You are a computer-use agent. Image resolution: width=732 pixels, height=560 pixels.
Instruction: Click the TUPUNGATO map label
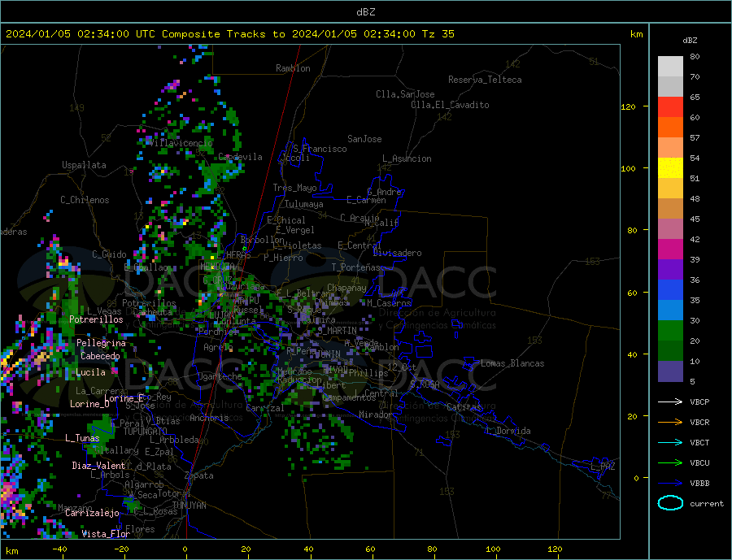[146, 432]
